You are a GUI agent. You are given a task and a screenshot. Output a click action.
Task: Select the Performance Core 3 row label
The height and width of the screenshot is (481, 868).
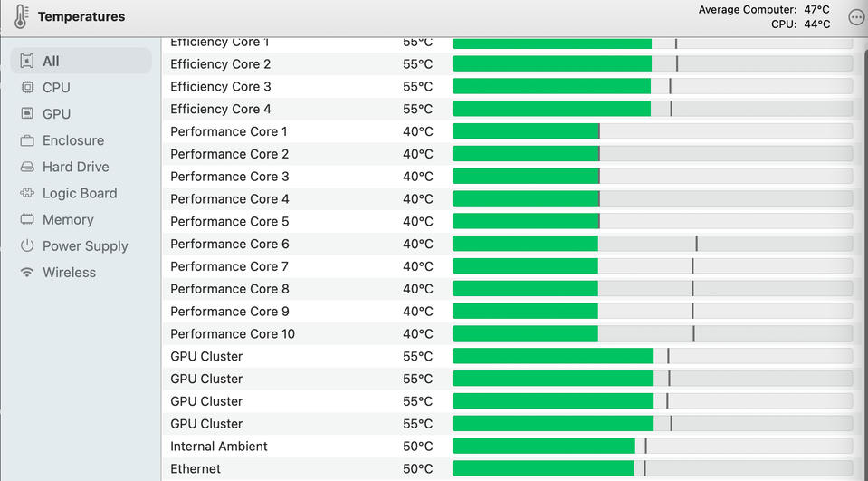229,177
